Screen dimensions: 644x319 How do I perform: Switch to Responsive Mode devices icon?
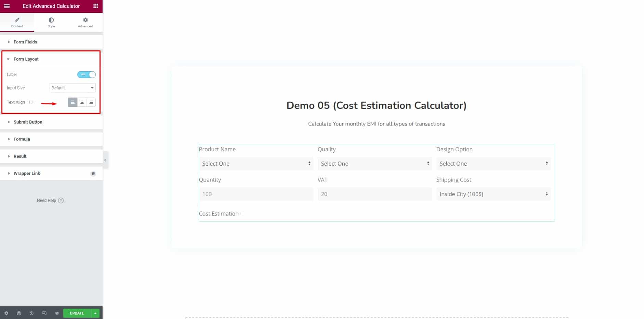(x=44, y=313)
